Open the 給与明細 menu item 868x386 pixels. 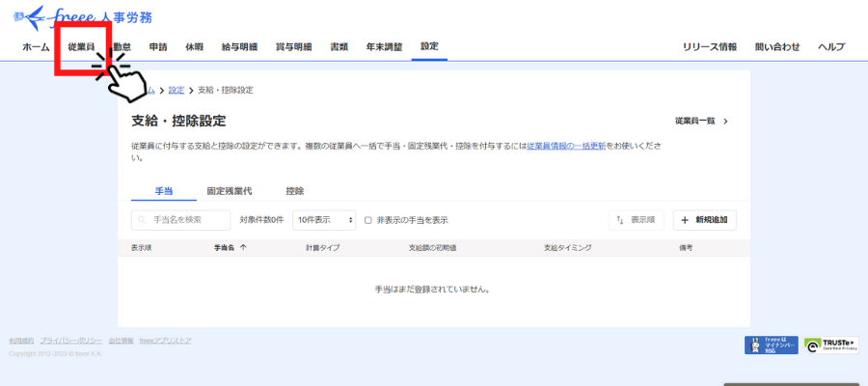(x=239, y=46)
